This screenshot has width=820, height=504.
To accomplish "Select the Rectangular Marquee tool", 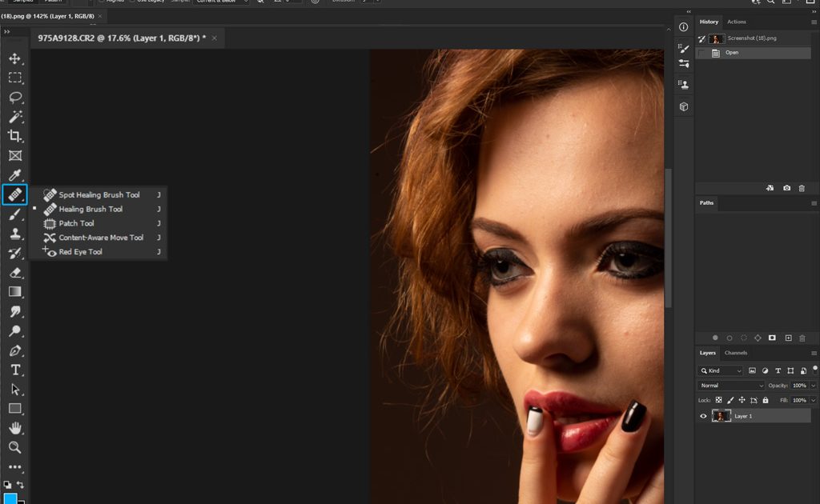I will [14, 78].
